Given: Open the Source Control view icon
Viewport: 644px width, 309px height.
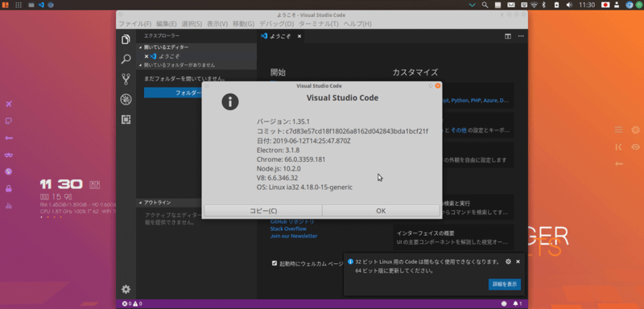Looking at the screenshot, I should (x=126, y=79).
